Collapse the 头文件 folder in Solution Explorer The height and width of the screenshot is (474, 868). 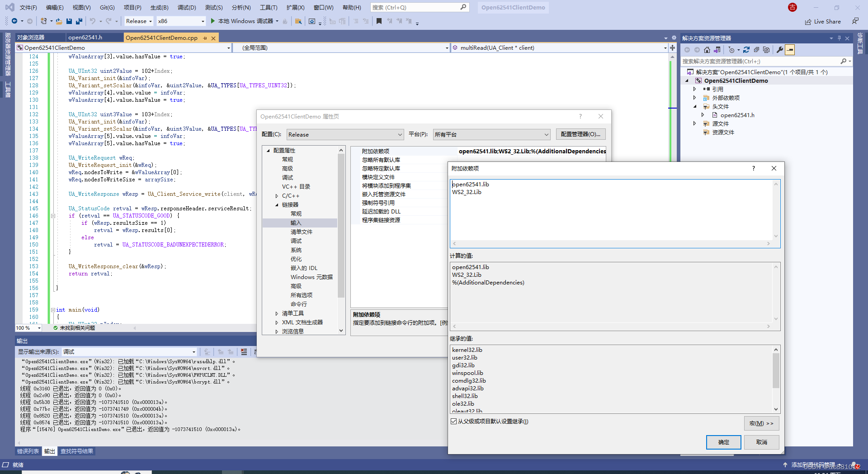point(695,106)
